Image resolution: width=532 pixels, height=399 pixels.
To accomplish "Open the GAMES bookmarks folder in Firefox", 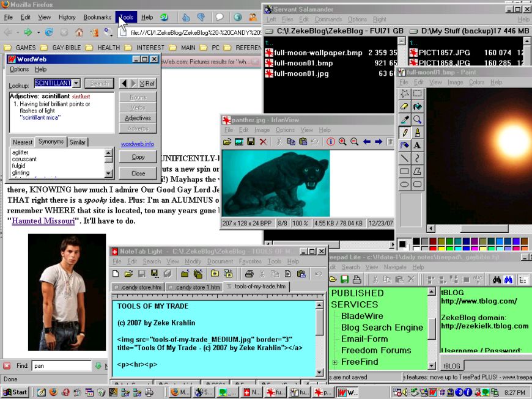I will (21, 48).
